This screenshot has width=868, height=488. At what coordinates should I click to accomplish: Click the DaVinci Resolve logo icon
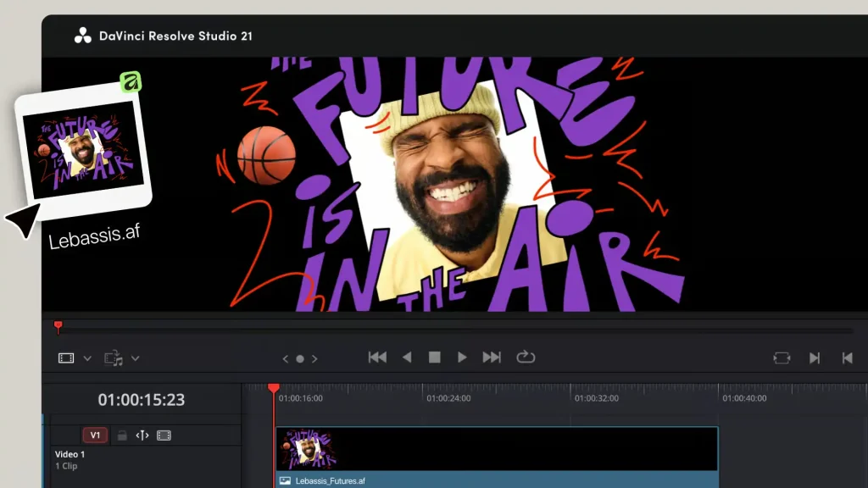click(83, 36)
